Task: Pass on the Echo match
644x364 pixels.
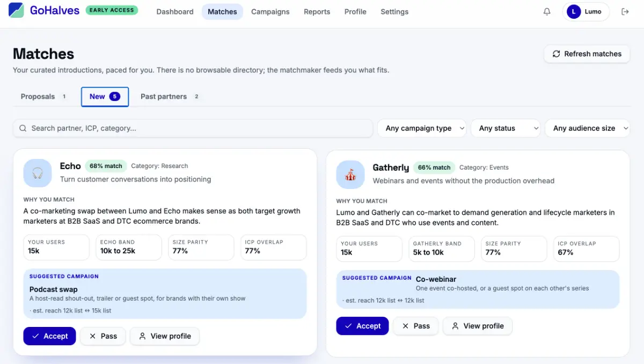Action: [103, 336]
